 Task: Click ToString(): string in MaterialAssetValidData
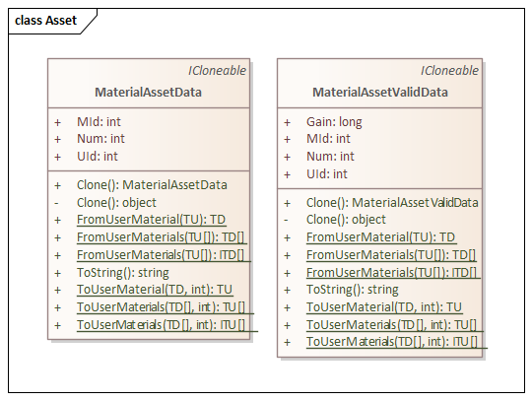353,290
